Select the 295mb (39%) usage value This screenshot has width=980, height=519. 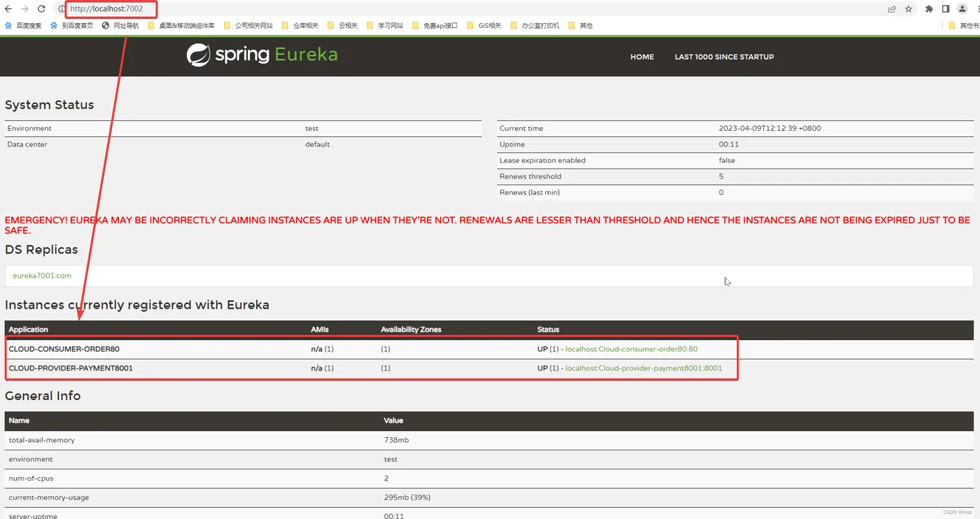click(x=407, y=498)
